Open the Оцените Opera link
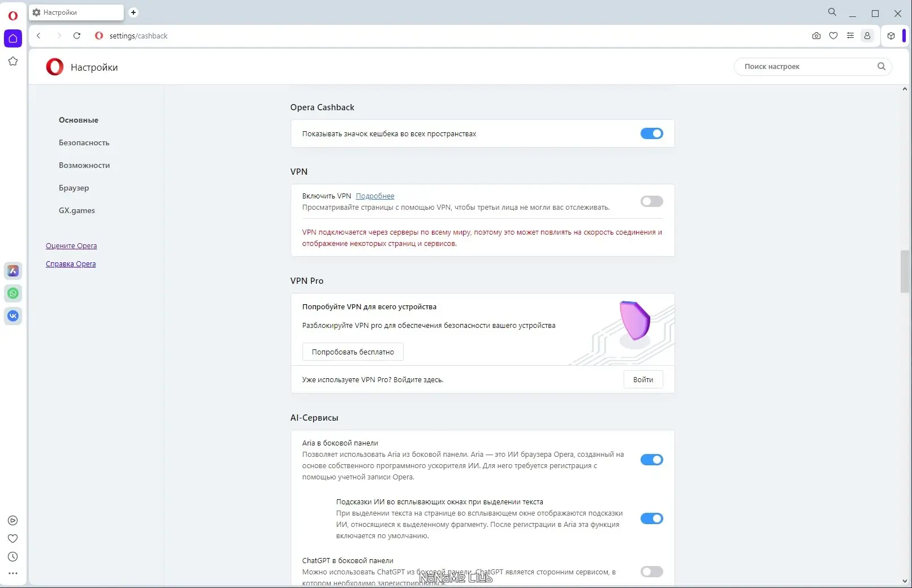 tap(71, 245)
